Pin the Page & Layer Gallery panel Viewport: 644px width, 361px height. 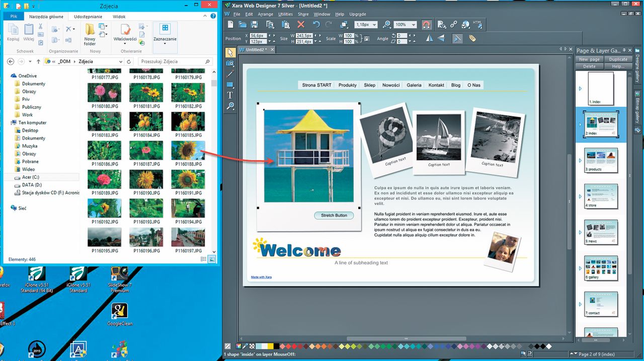click(625, 50)
